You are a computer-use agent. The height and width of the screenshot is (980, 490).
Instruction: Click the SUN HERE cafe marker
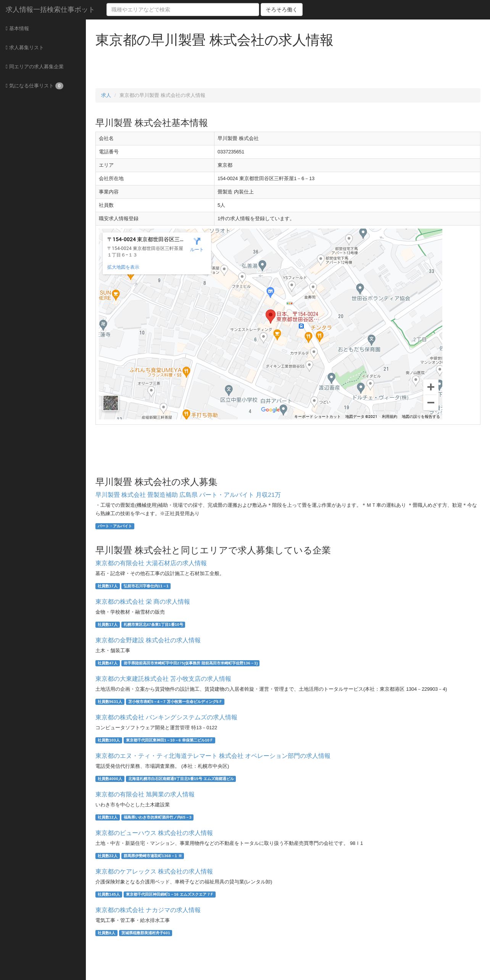pos(116,295)
